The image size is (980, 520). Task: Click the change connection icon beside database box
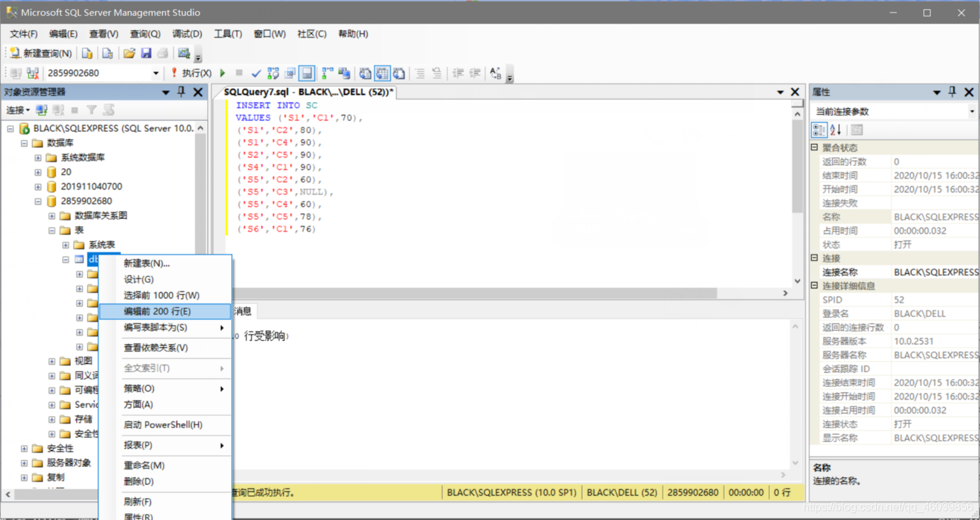tap(32, 73)
